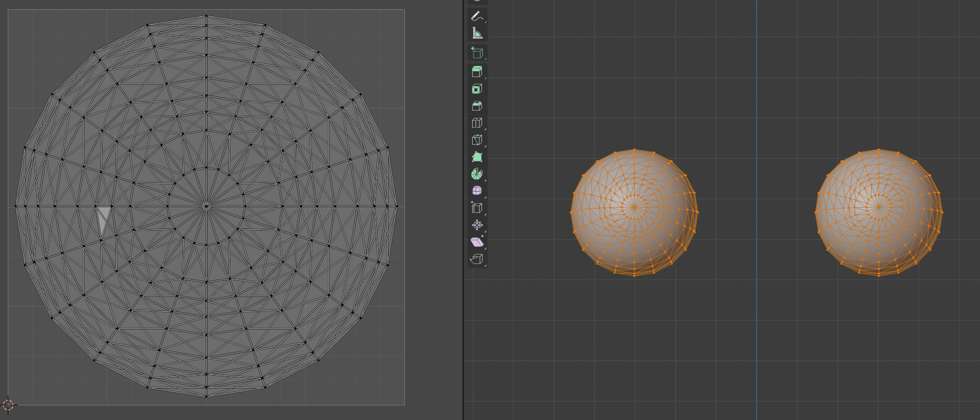
Task: Activate the Inset Faces tool
Action: pos(477,89)
